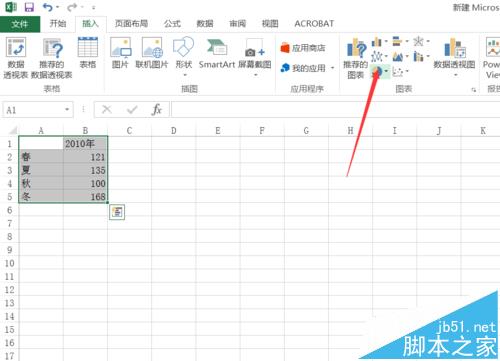Open Customize Quick Access Toolbar dropdown
500x361 pixels.
click(94, 7)
